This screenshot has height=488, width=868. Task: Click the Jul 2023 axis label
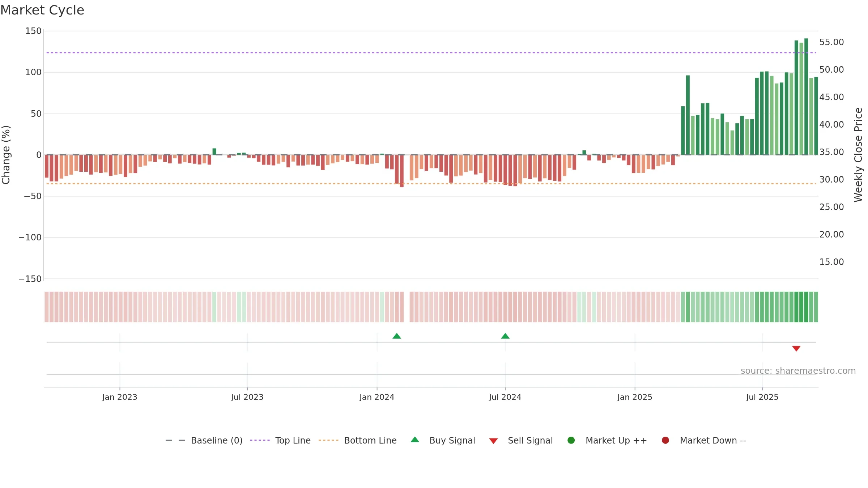pos(247,397)
